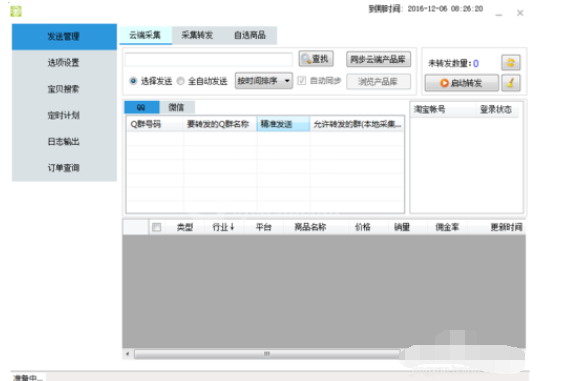561x381 pixels.
Task: Click the 未转发数量 count value
Action: point(475,63)
